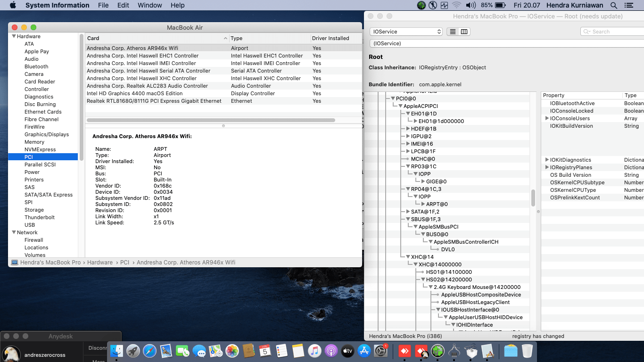The height and width of the screenshot is (362, 644).
Task: Open the Window menu
Action: point(149,5)
